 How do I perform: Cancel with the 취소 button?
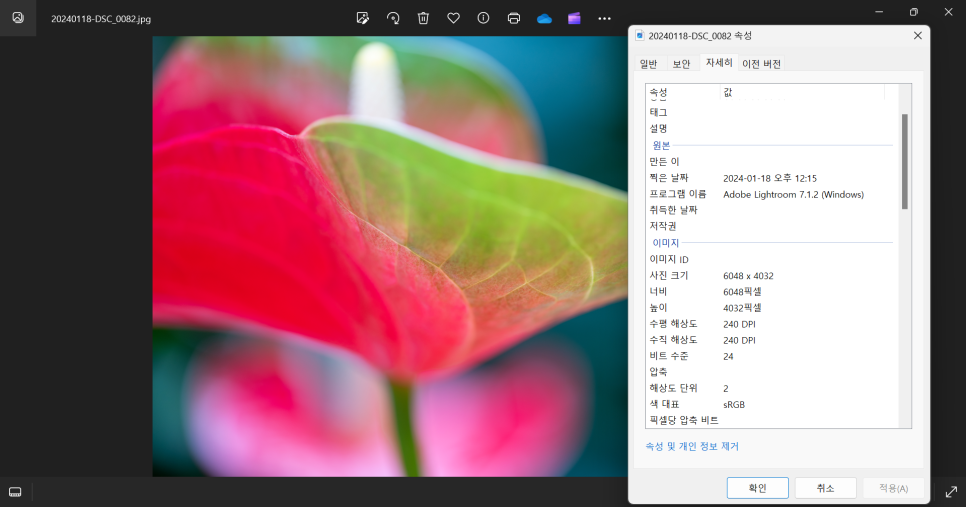[826, 488]
